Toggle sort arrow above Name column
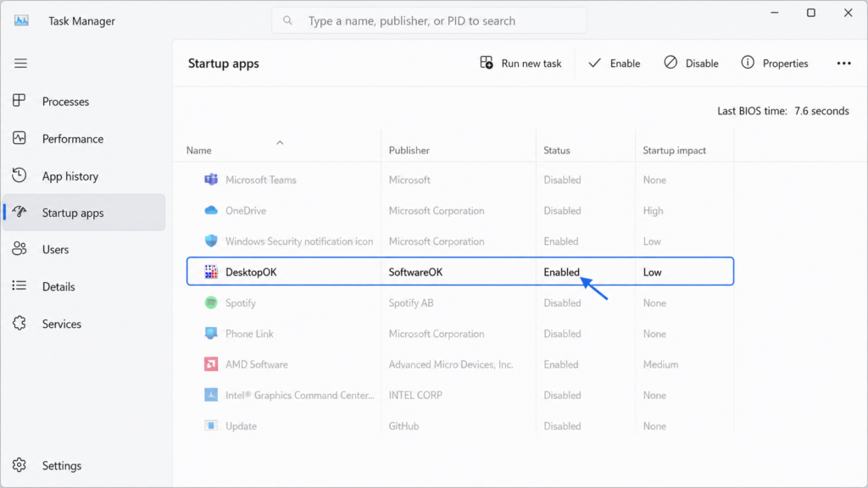Viewport: 868px width, 488px height. coord(280,142)
